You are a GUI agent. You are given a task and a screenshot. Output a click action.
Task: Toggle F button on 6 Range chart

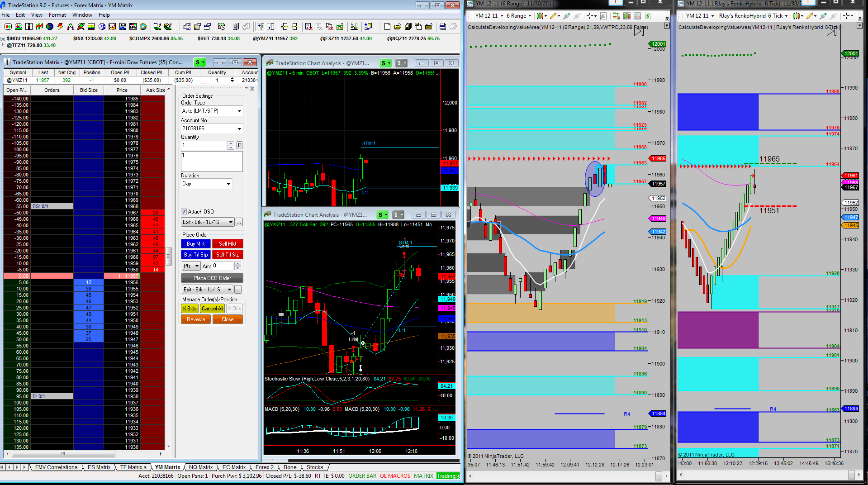coord(667,26)
